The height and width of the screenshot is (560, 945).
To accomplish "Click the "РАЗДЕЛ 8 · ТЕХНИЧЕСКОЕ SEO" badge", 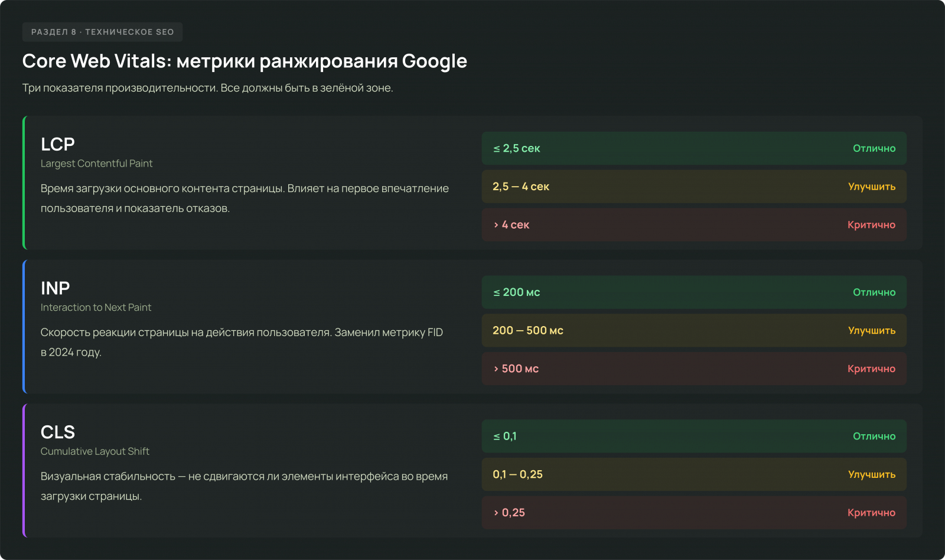I will point(102,32).
